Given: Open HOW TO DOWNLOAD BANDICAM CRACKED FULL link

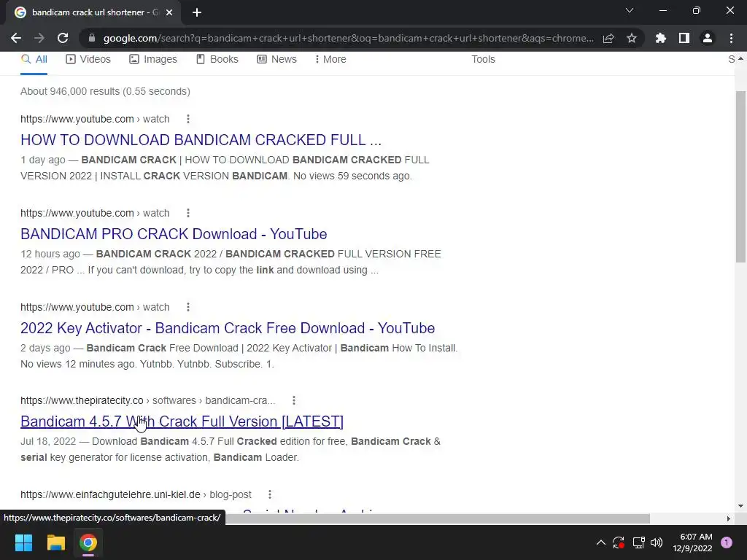Looking at the screenshot, I should click(x=201, y=139).
